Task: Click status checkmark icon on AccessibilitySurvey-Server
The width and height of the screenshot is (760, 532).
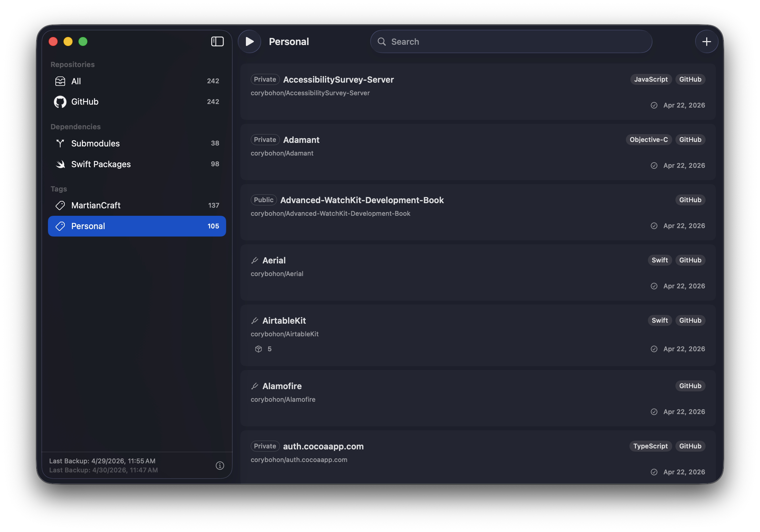Action: point(654,105)
